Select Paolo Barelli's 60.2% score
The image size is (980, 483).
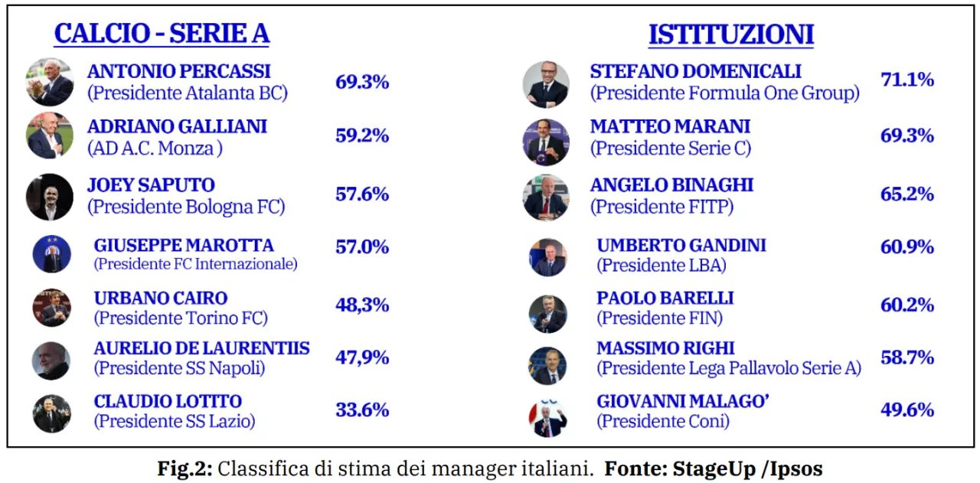tap(907, 305)
